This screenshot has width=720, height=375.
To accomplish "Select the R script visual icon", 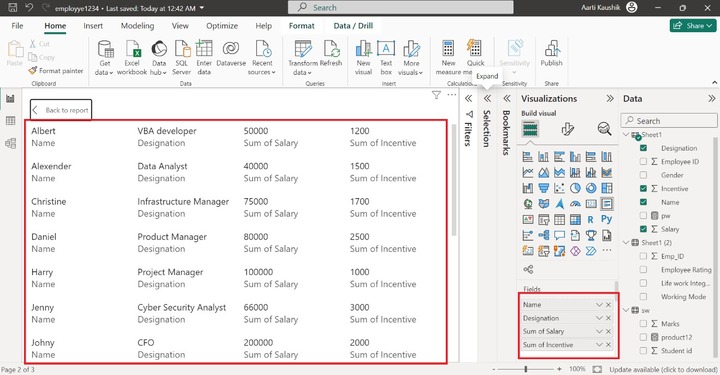I will coord(591,219).
